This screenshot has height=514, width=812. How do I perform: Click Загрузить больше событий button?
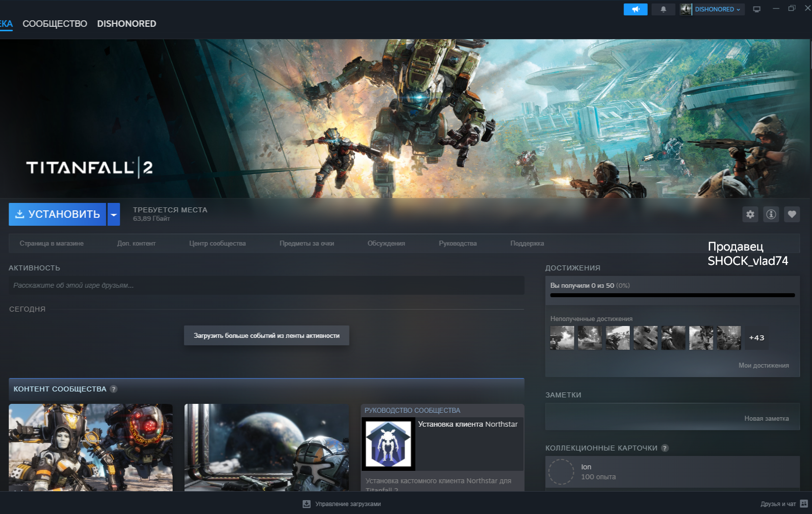pyautogui.click(x=267, y=336)
